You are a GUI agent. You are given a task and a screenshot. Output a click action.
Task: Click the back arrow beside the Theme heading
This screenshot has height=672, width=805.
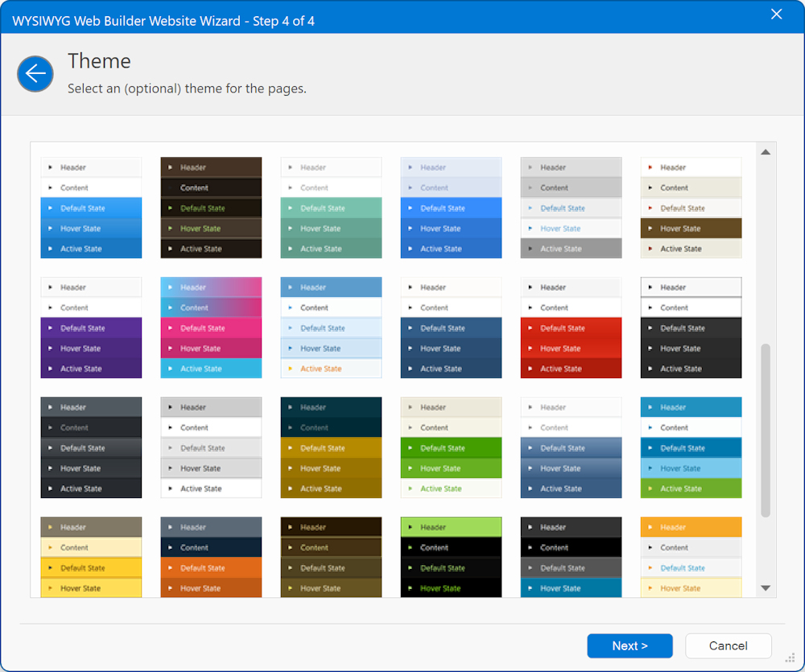tap(35, 74)
